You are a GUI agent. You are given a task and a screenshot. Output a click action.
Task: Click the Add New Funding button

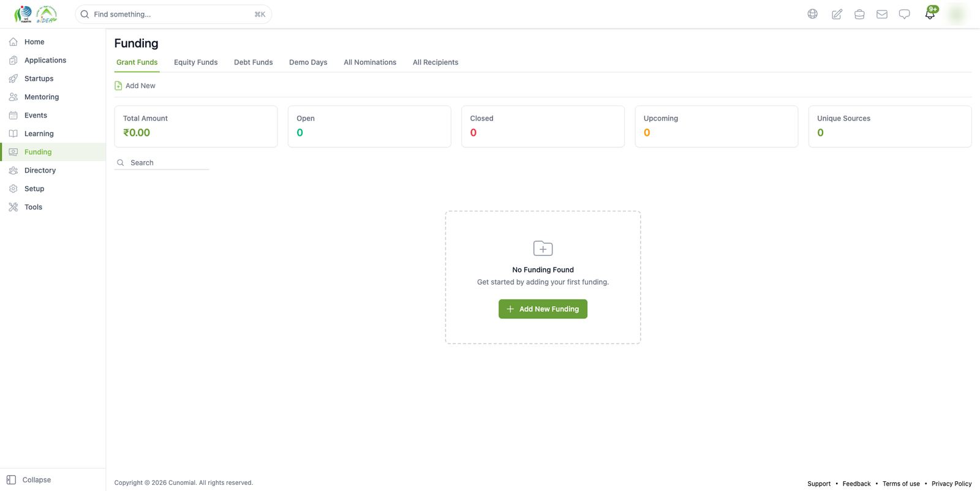(543, 309)
